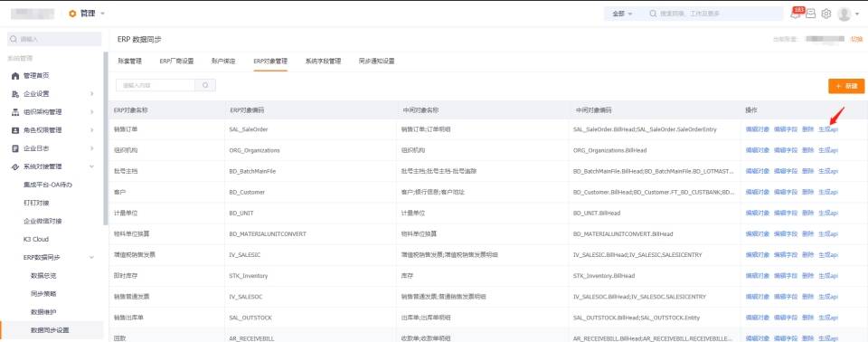Switch to the ERP厂商设置 tab
Image resolution: width=868 pixels, height=342 pixels.
[x=176, y=62]
